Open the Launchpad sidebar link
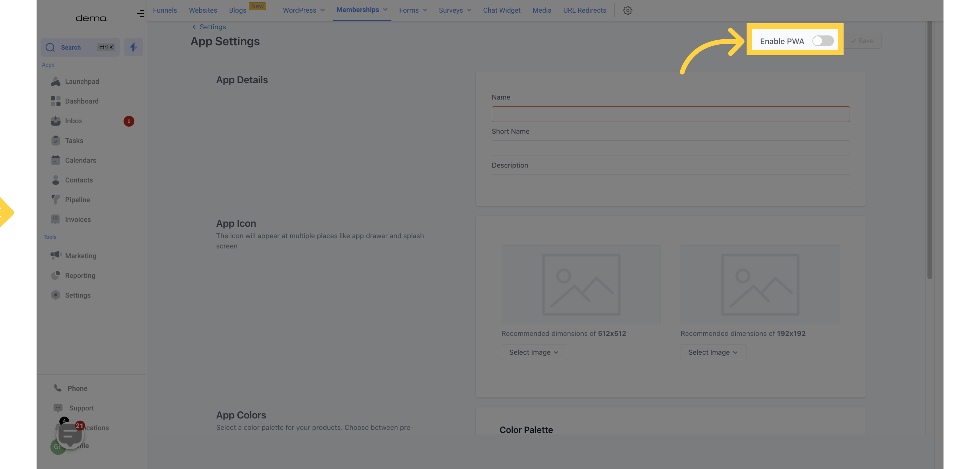The height and width of the screenshot is (469, 980). 82,81
